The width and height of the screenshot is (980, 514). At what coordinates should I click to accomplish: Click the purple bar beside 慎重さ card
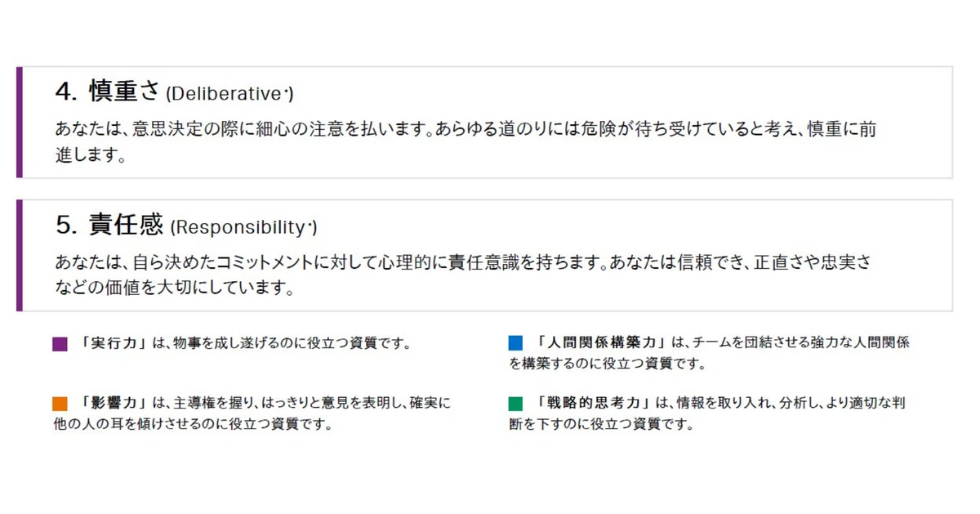point(20,123)
